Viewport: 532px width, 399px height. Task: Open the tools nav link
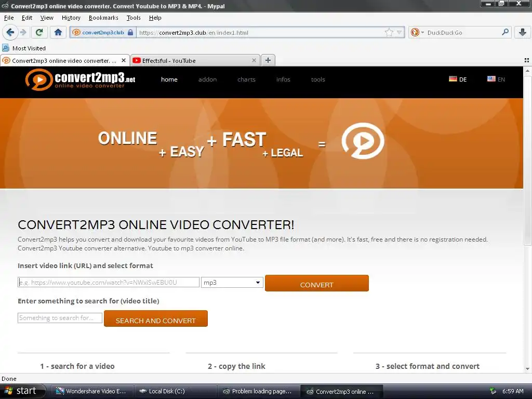click(x=318, y=79)
